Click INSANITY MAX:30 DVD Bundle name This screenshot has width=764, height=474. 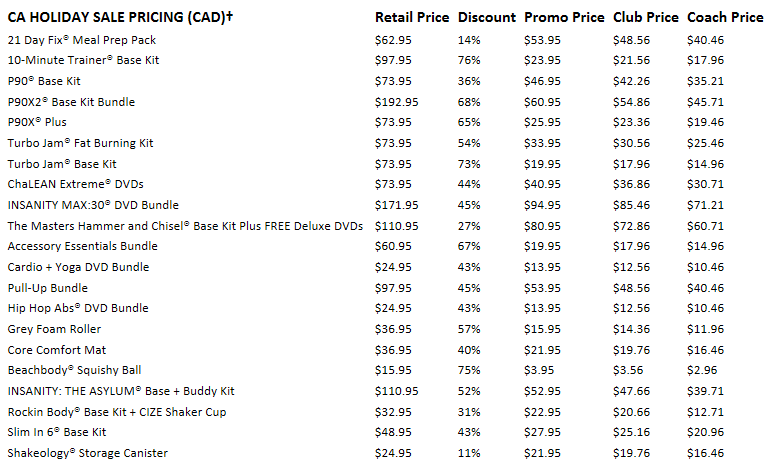[x=93, y=205]
